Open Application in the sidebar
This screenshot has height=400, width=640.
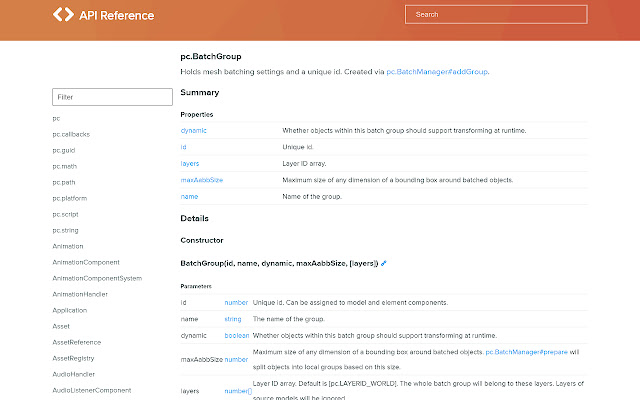coord(70,310)
